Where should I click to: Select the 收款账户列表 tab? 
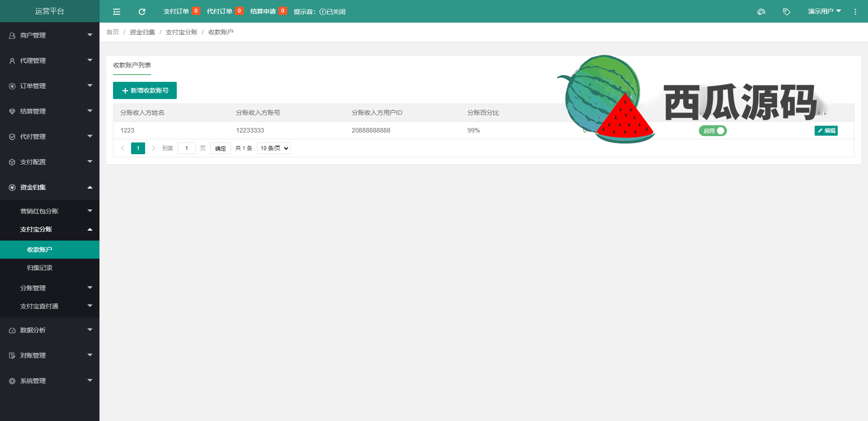point(132,65)
